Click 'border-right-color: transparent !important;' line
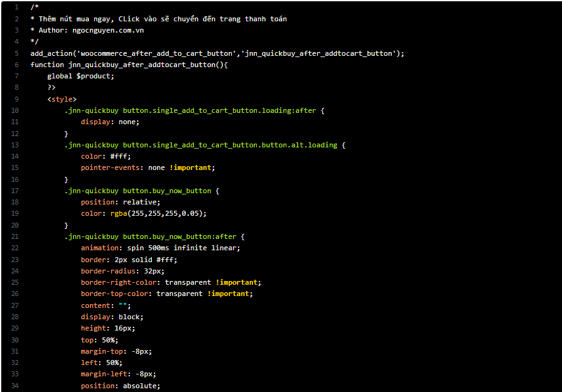The image size is (562, 392). (171, 282)
